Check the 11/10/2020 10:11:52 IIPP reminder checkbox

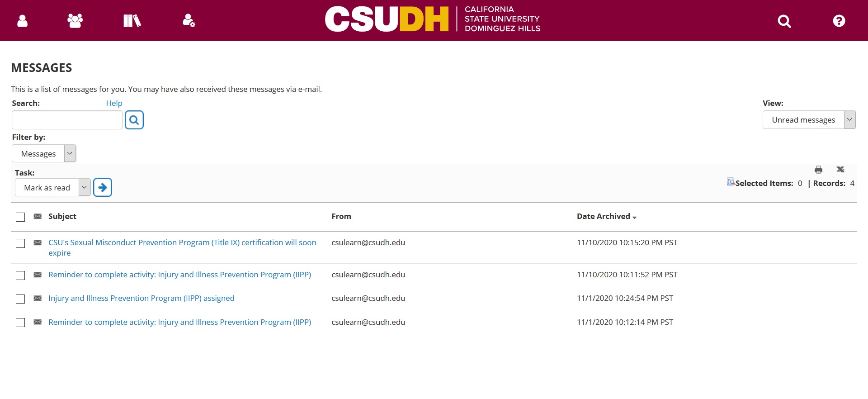(20, 275)
